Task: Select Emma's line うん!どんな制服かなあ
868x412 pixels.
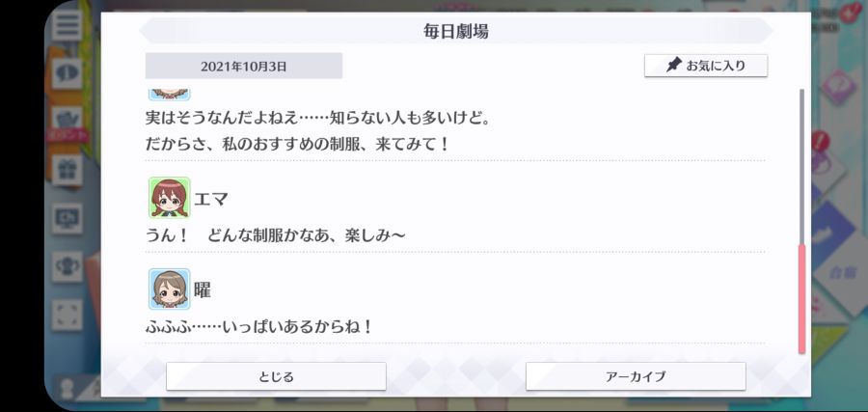Action: pos(276,235)
